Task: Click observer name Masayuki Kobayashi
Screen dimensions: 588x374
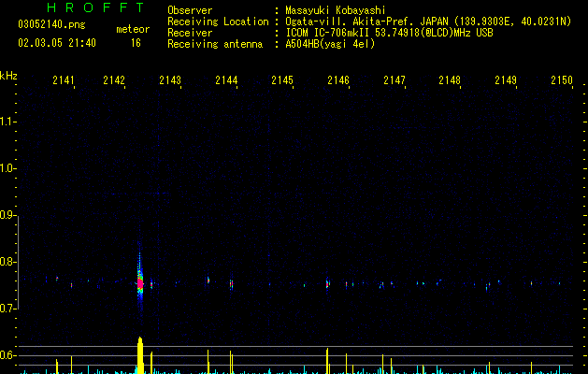Action: [336, 10]
